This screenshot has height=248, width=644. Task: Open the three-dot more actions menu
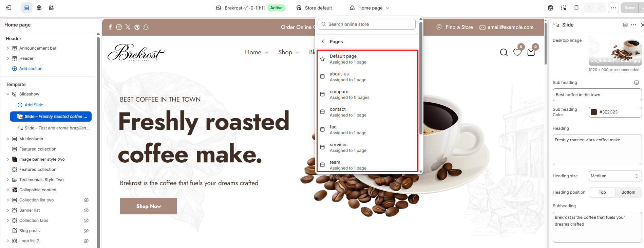[613, 8]
